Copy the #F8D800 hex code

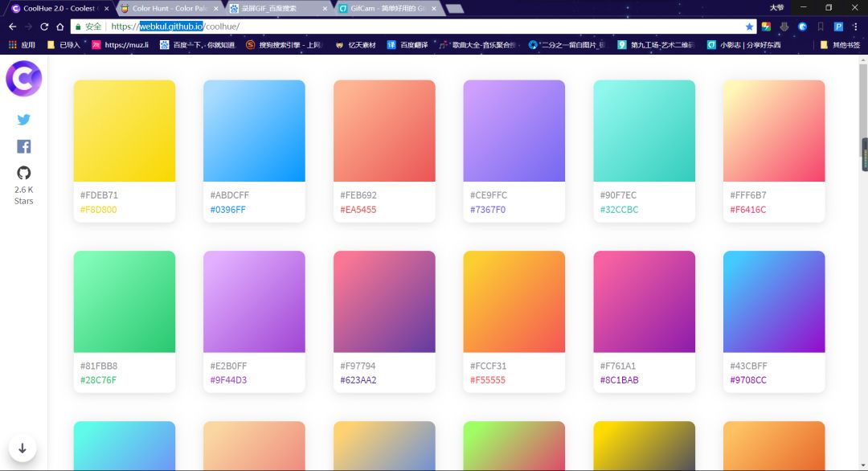[99, 210]
